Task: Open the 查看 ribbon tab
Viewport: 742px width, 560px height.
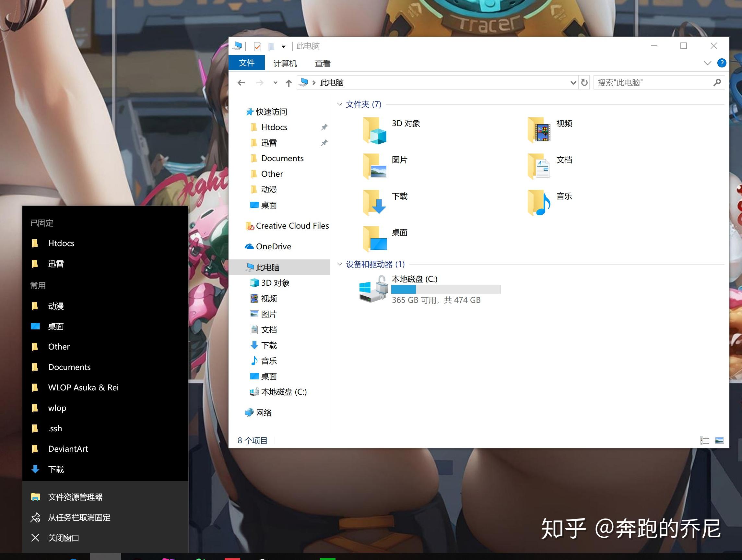Action: (x=323, y=64)
